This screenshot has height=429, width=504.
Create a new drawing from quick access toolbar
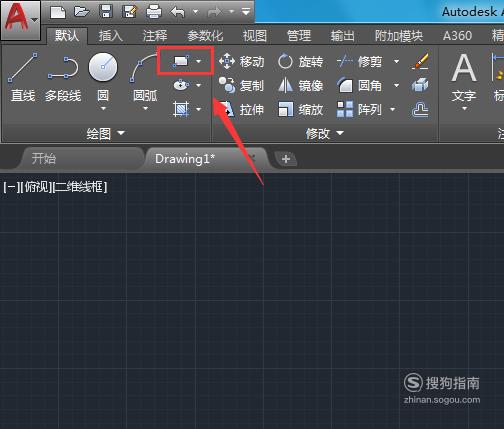[58, 12]
